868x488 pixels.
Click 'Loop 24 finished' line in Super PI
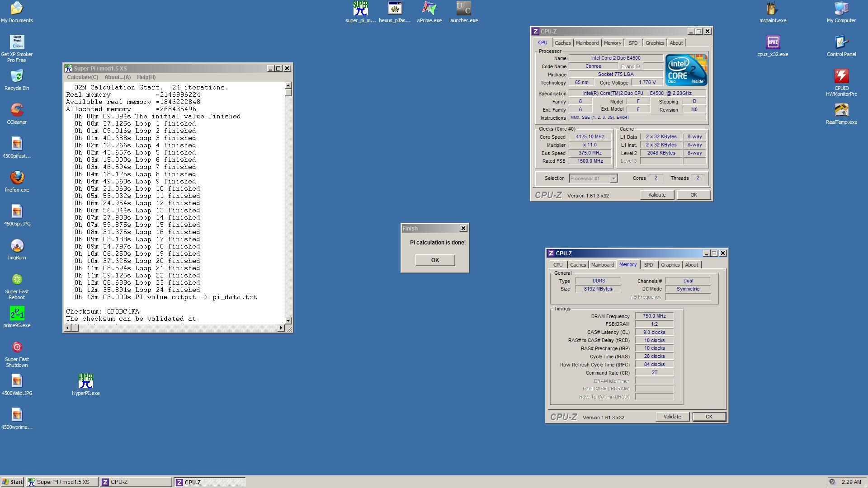pyautogui.click(x=137, y=290)
